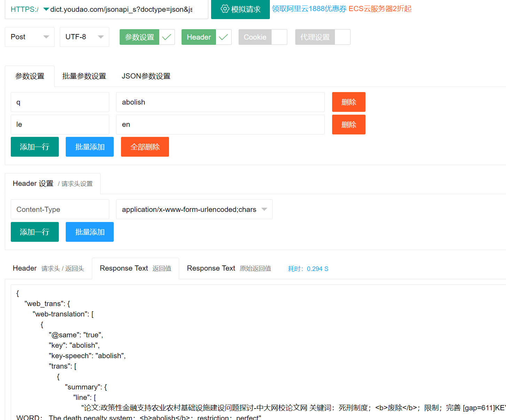
Task: Open the Response Text 返回值 tab
Action: tap(136, 269)
